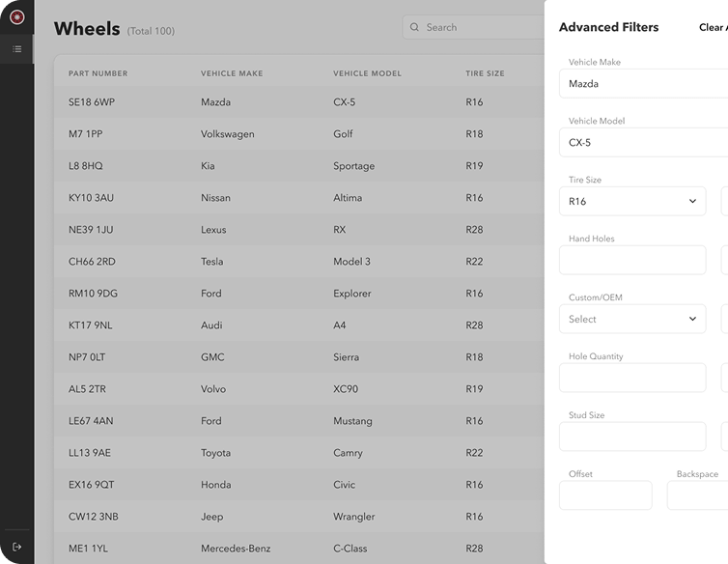This screenshot has width=728, height=564.
Task: Select part number CH66 2RD
Action: (92, 262)
